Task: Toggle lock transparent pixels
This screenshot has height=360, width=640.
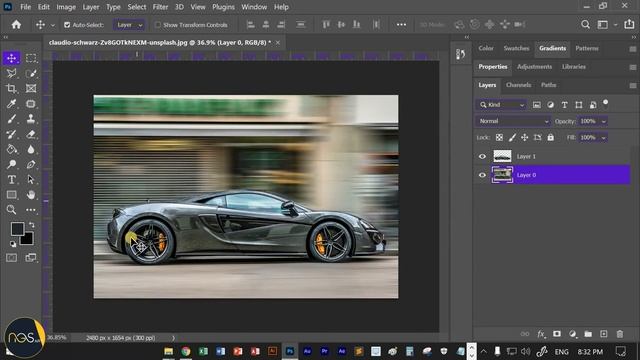Action: coord(499,138)
